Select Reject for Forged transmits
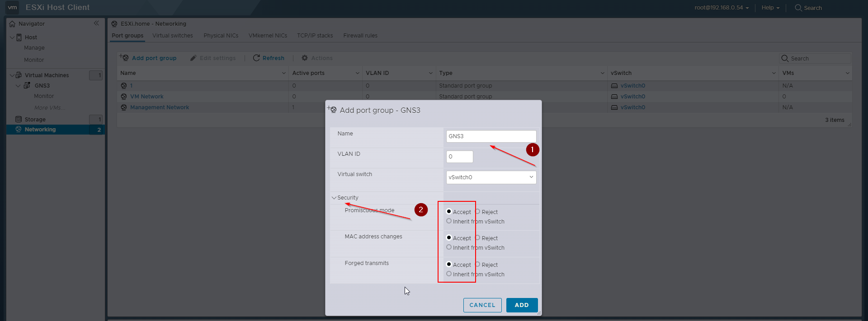 pyautogui.click(x=477, y=265)
